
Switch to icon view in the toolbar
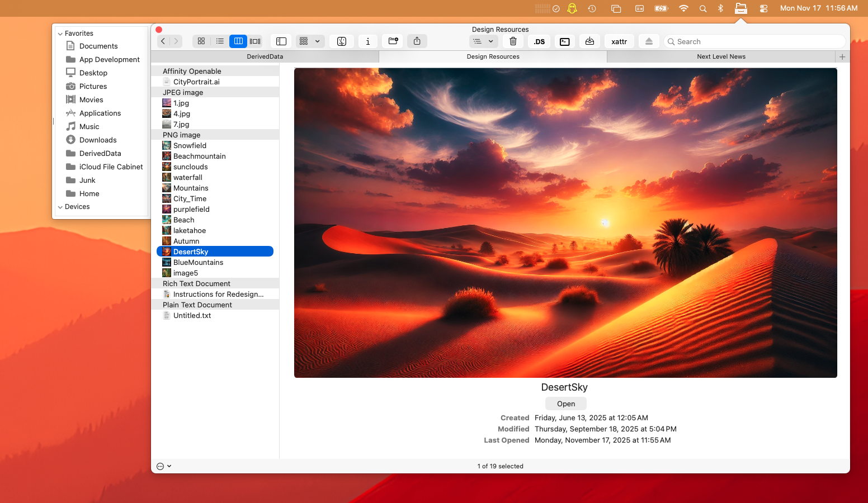point(201,41)
